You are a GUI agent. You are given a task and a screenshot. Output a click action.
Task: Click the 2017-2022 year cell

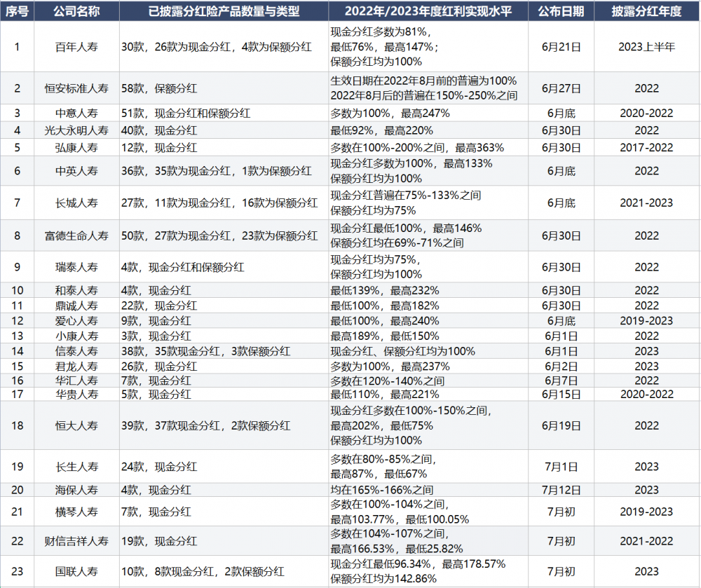646,147
